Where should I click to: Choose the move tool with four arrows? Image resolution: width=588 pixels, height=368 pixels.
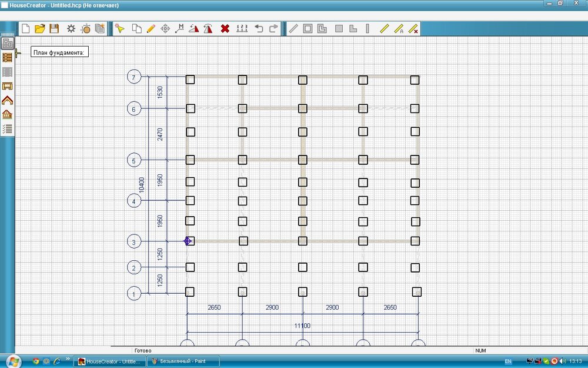(165, 28)
